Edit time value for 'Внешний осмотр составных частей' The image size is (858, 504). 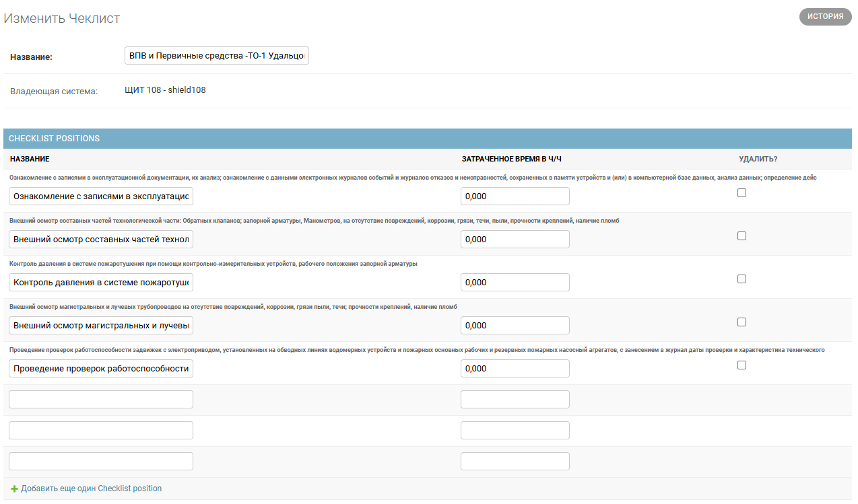515,240
